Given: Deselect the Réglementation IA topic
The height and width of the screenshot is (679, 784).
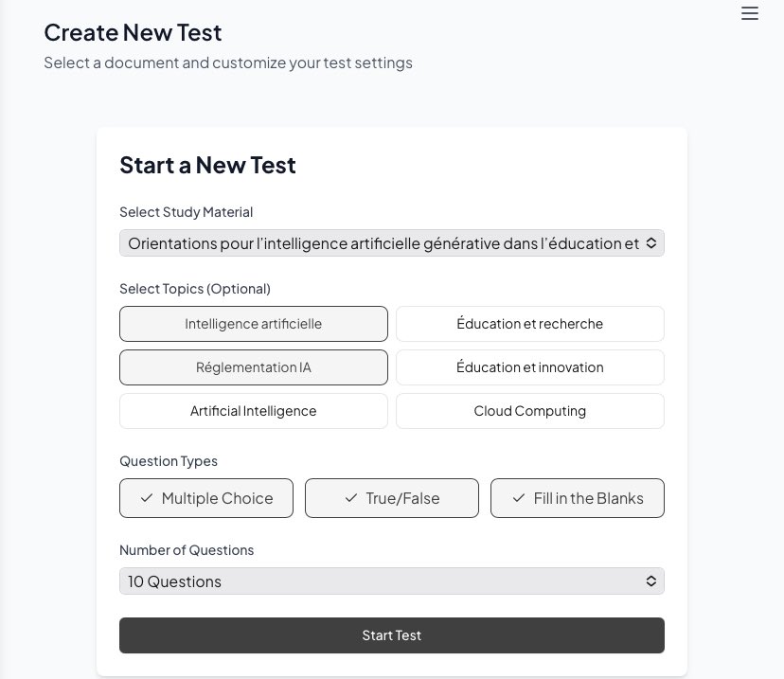Looking at the screenshot, I should click(x=254, y=367).
